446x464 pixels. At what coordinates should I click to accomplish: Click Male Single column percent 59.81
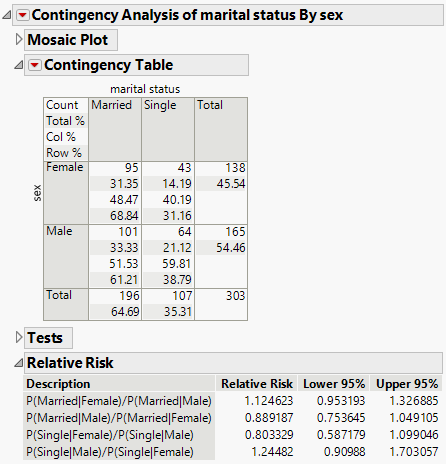(x=177, y=264)
